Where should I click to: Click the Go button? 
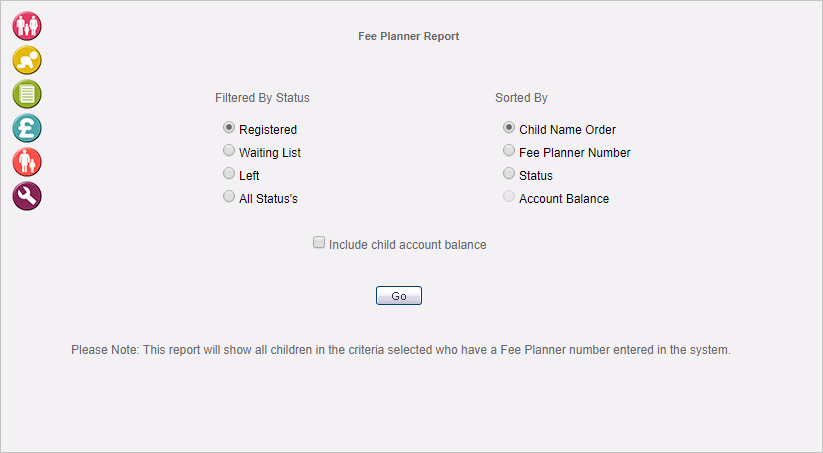399,296
